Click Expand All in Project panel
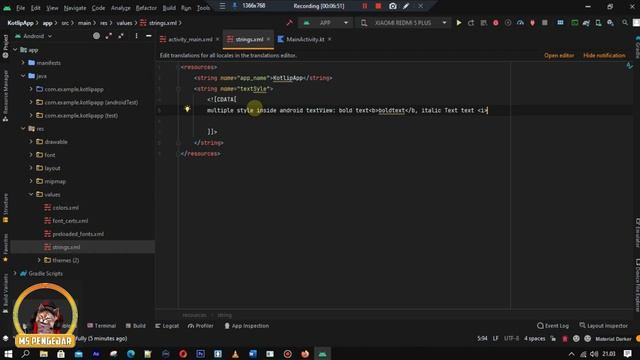This screenshot has height=360, width=640. coord(109,36)
